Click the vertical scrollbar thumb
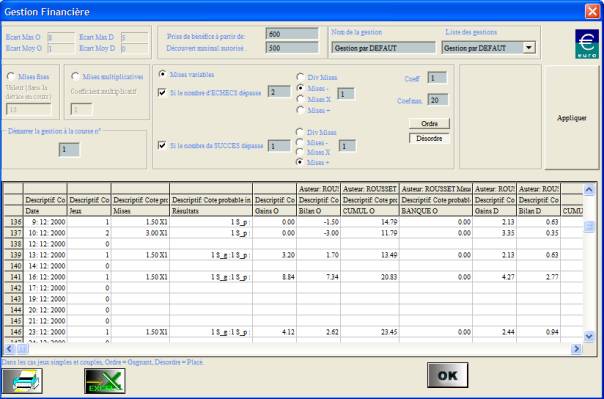 [589, 227]
